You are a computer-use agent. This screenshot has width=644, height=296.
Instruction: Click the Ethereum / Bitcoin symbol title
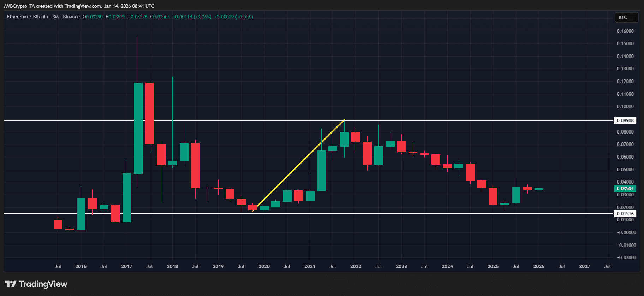click(43, 17)
